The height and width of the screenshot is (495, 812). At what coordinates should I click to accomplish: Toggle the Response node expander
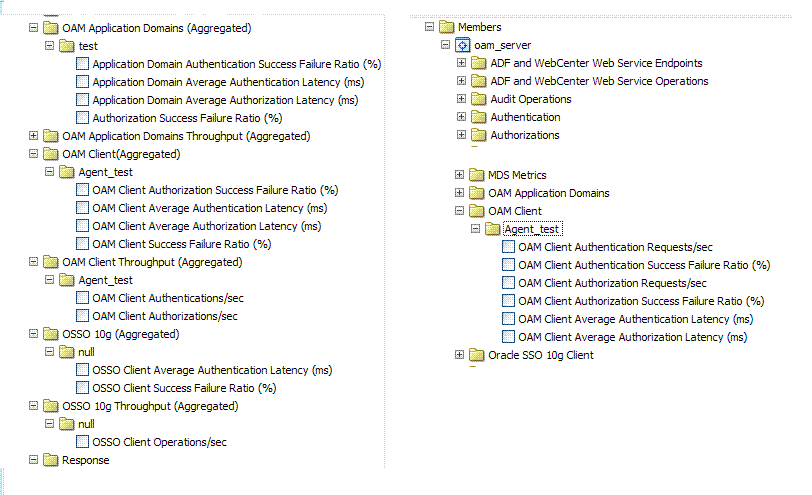click(x=34, y=459)
